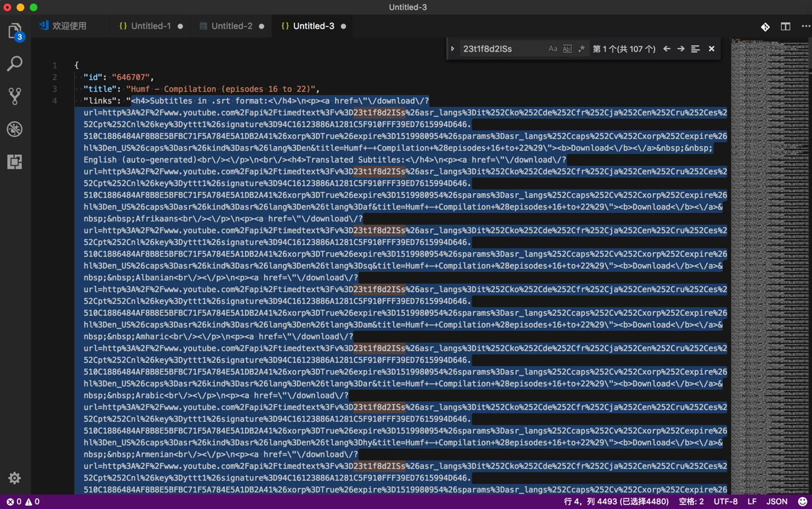Screen dimensions: 812x509
Task: Click the match count text 第 1 个(共 107 个)
Action: (x=624, y=49)
